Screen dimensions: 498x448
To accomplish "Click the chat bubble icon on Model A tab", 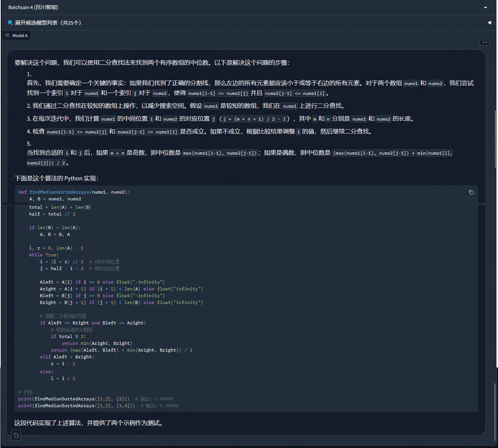I will coord(7,36).
